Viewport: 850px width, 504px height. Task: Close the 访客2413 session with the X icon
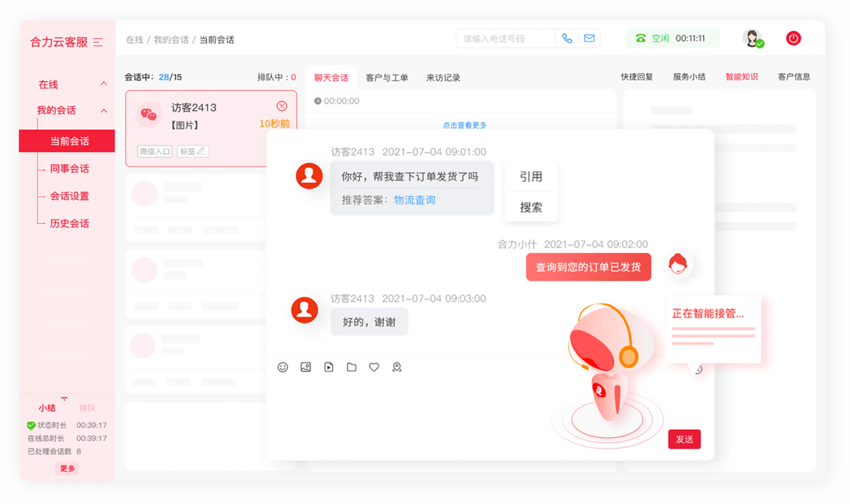(x=282, y=105)
